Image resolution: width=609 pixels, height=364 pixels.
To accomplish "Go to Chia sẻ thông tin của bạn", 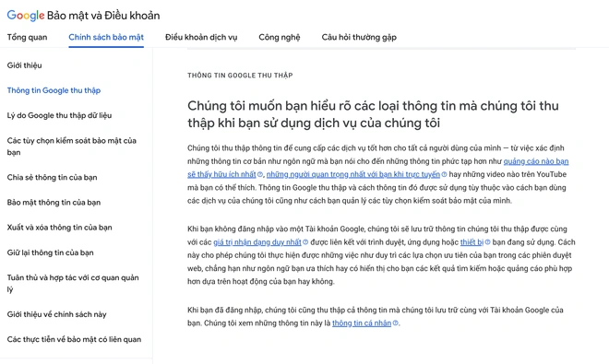I will pyautogui.click(x=52, y=177).
